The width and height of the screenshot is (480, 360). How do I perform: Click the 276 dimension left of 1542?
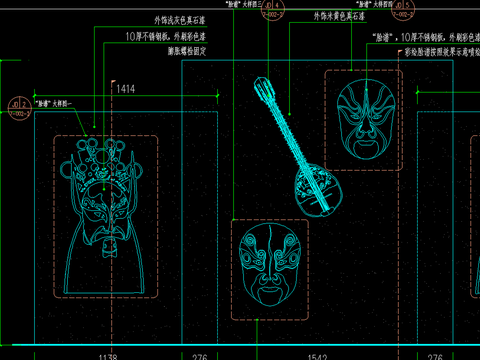click(x=200, y=357)
